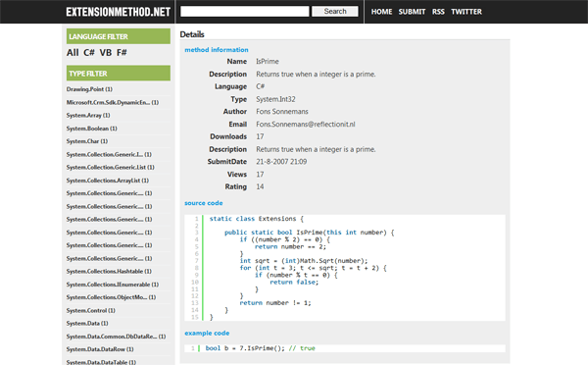The height and width of the screenshot is (365, 588).
Task: Focus the search text box
Action: point(245,11)
